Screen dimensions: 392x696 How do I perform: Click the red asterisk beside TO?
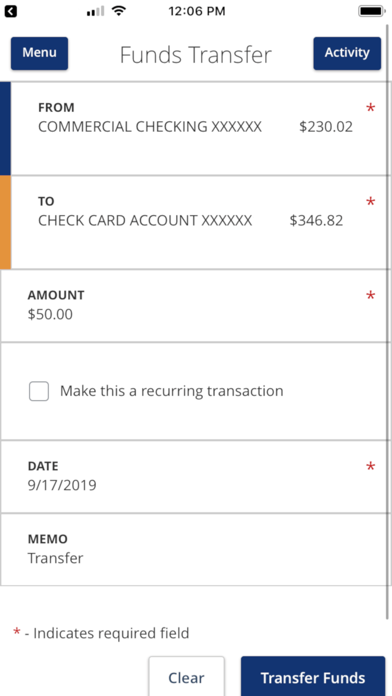pos(370,202)
